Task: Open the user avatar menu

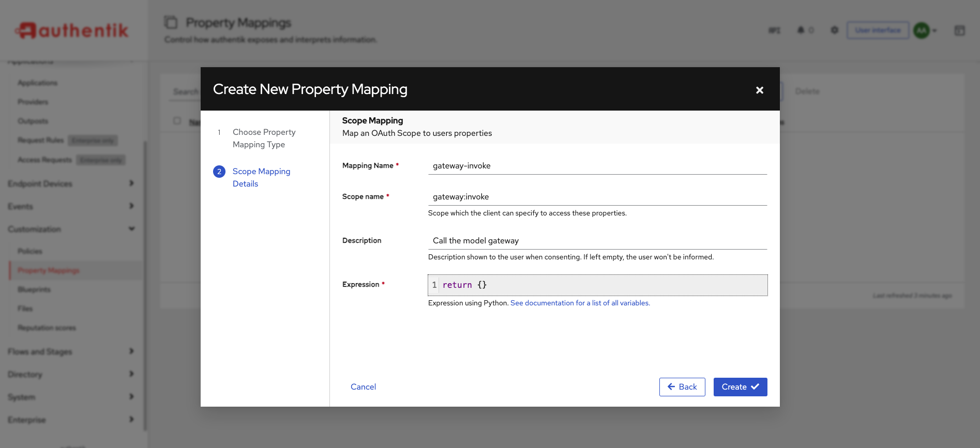Action: click(x=925, y=30)
